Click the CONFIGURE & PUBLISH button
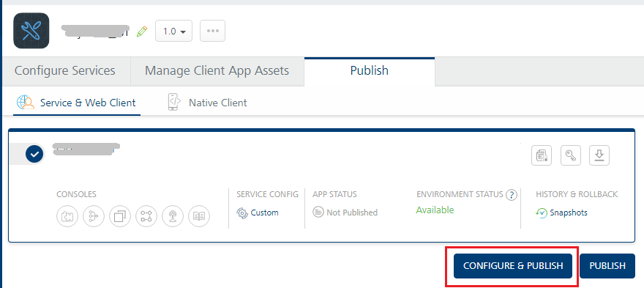644x288 pixels. tap(512, 266)
